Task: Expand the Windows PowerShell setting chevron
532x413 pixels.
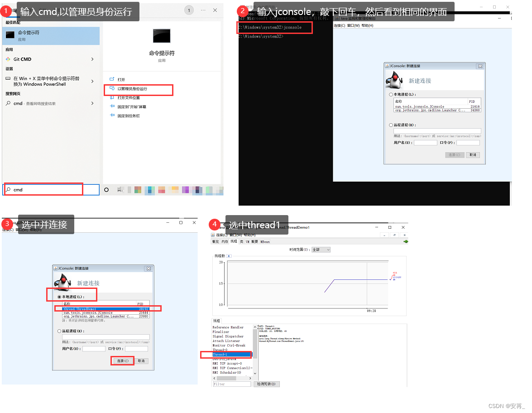Action: point(92,81)
